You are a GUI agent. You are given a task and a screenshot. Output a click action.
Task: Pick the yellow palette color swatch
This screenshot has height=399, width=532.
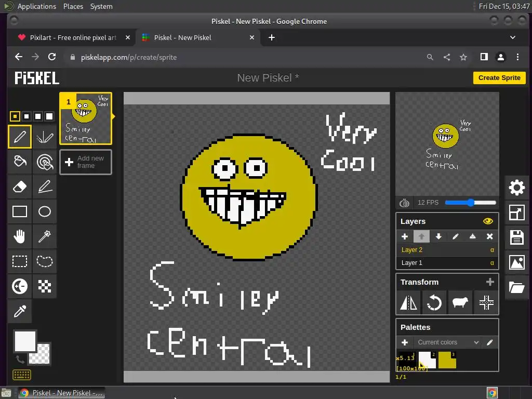click(447, 360)
